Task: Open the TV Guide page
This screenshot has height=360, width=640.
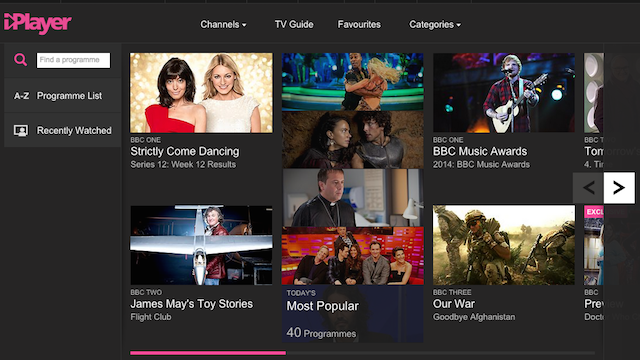Action: 294,24
